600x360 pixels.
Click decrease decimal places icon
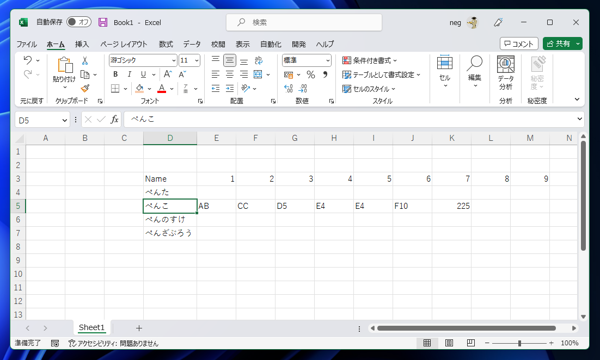303,89
